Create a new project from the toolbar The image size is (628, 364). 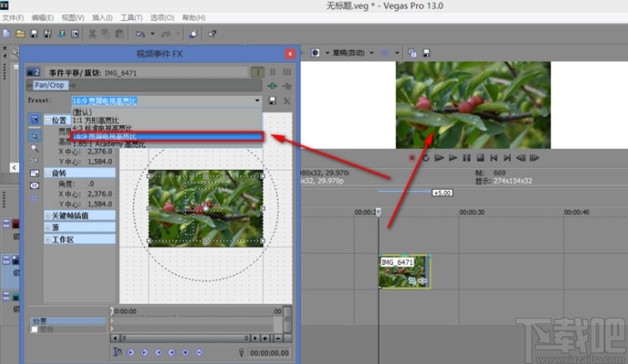coord(6,33)
